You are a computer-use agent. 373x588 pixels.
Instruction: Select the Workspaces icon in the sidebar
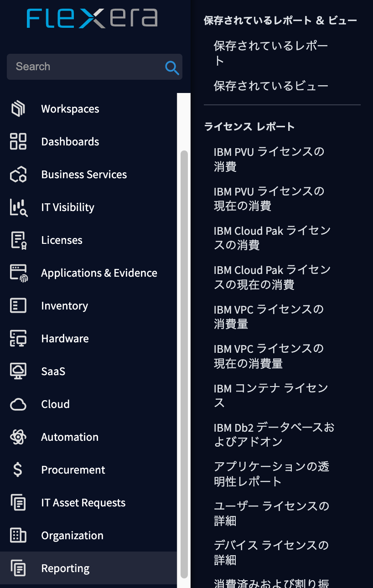(18, 108)
